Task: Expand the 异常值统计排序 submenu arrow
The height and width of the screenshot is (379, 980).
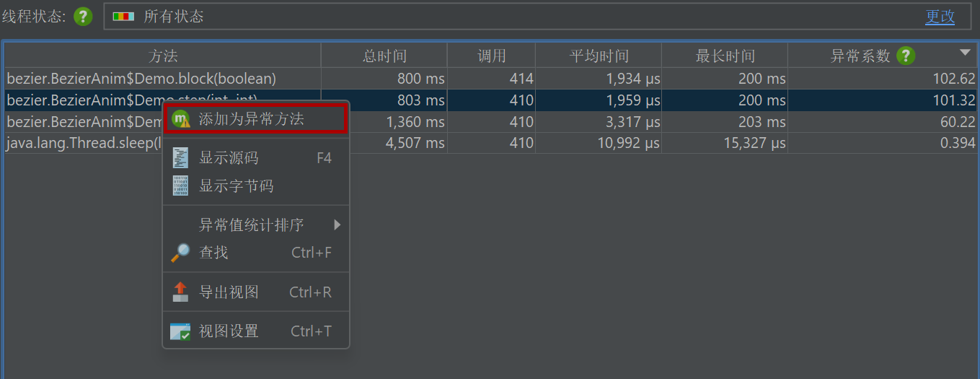Action: (337, 225)
